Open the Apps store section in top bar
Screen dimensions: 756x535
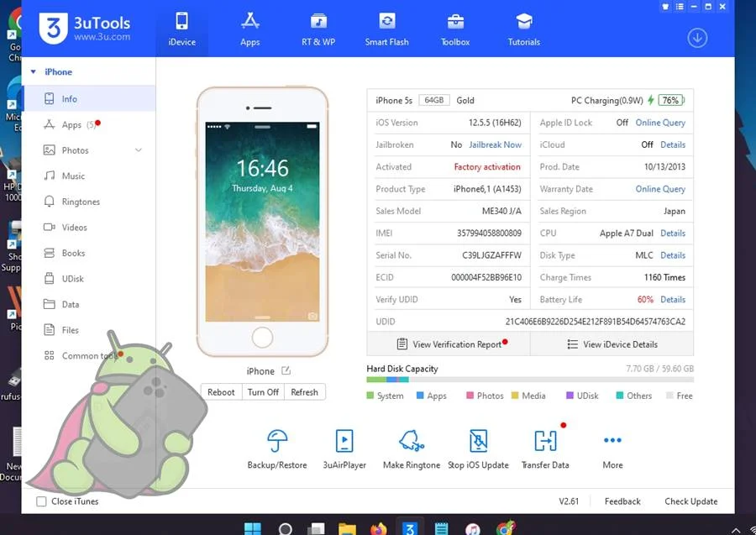coord(249,30)
